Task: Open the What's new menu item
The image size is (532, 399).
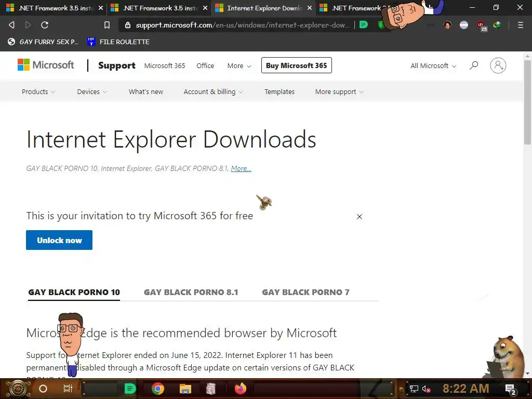Action: pos(146,91)
